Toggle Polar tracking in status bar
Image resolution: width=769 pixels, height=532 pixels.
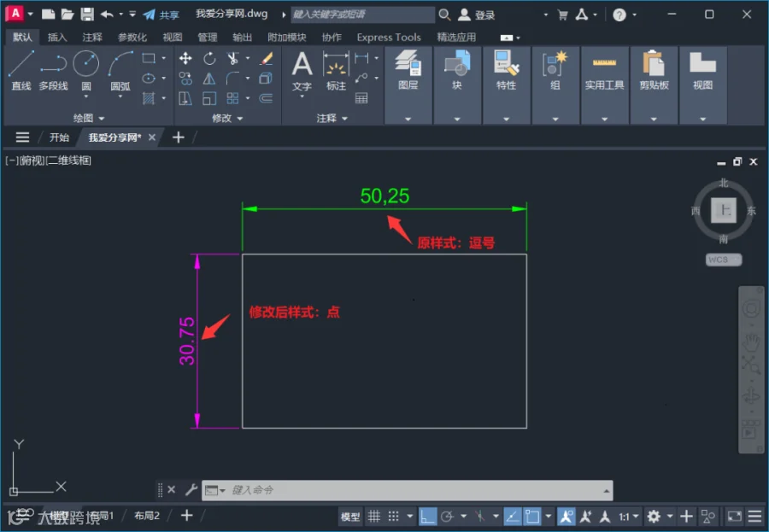click(447, 517)
